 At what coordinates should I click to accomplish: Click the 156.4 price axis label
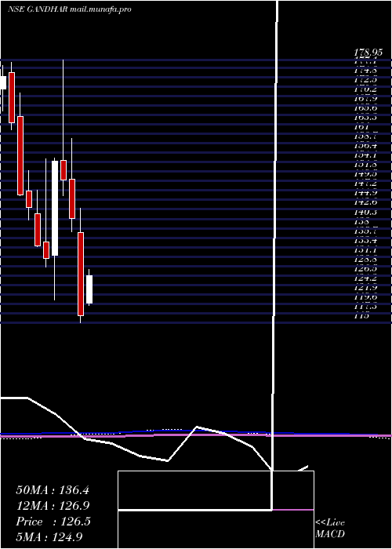tap(366, 146)
